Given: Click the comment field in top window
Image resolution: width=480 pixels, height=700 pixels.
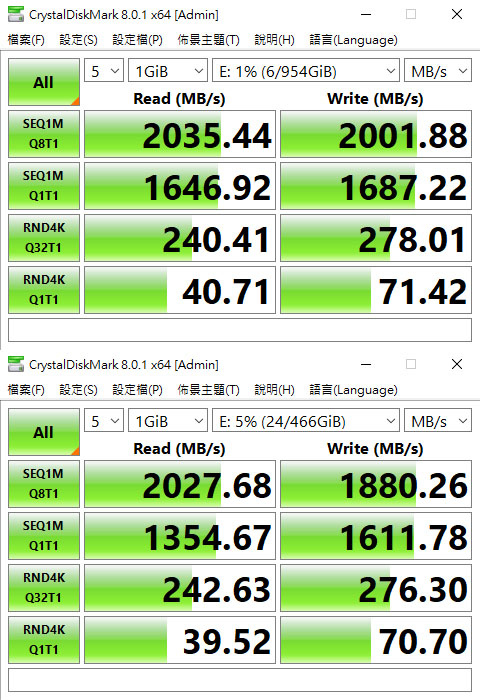Looking at the screenshot, I should tap(240, 330).
